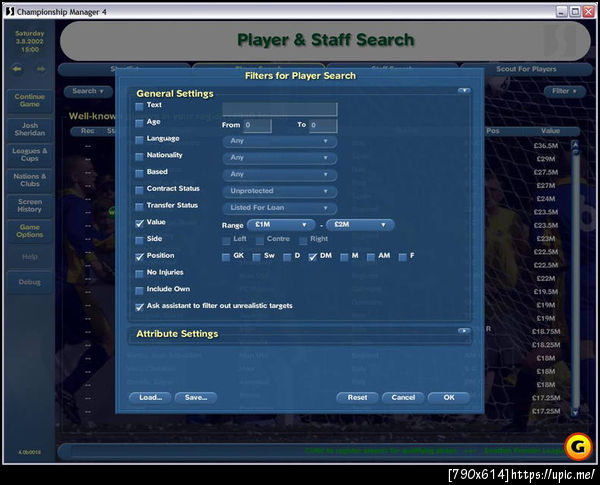The width and height of the screenshot is (600, 485).
Task: Open the Nationality dropdown
Action: pos(280,158)
